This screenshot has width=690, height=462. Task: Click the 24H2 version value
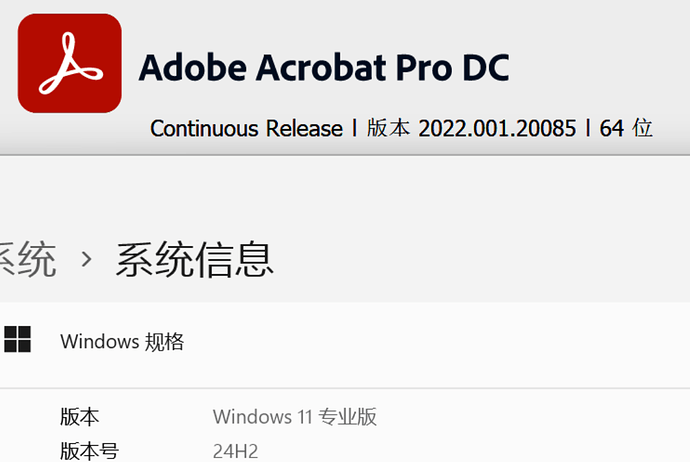pyautogui.click(x=235, y=451)
